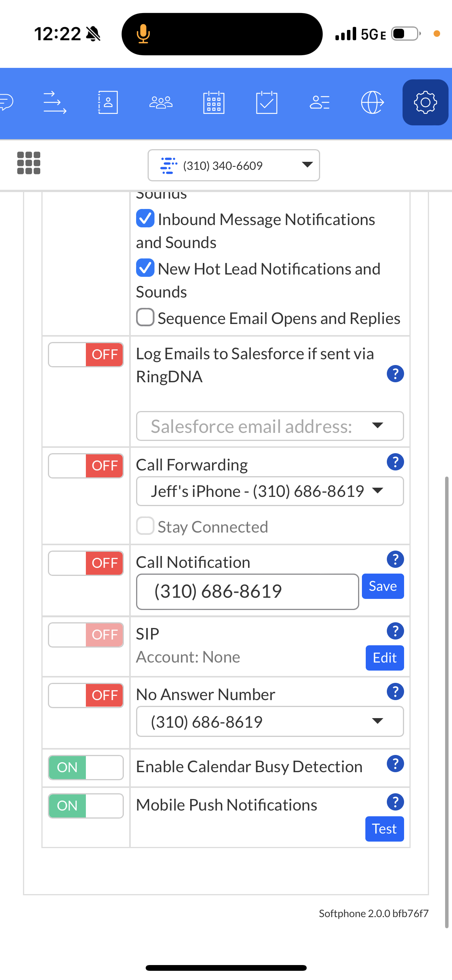Open the Salesforce email address dropdown
This screenshot has height=980, width=452.
click(270, 426)
